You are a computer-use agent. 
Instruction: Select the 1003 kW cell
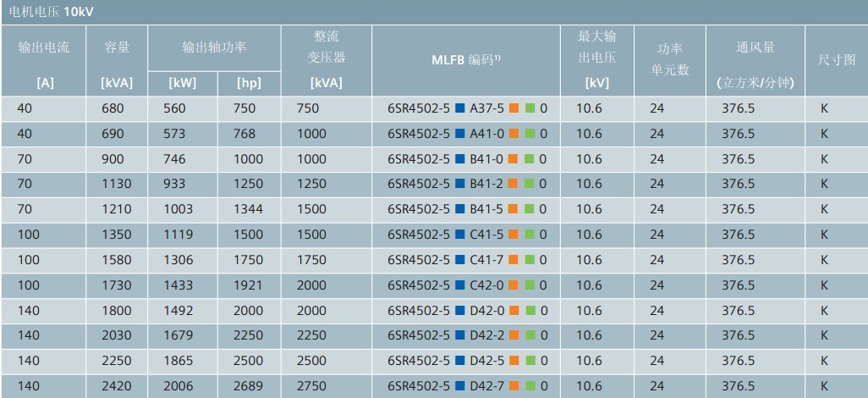(181, 209)
